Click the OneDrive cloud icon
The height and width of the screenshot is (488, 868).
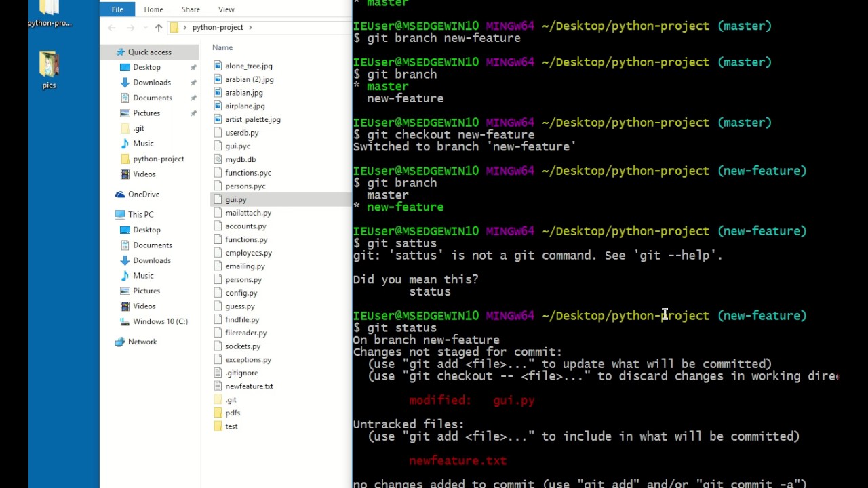coord(120,195)
